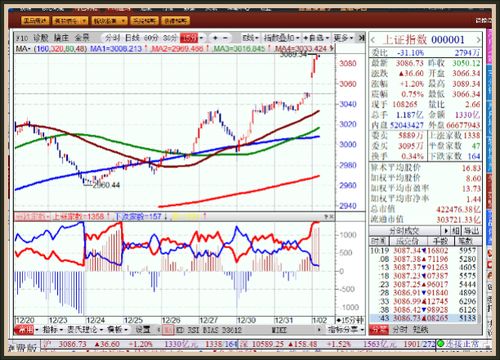
Task: Switch chart to 日线 period
Action: pos(132,38)
